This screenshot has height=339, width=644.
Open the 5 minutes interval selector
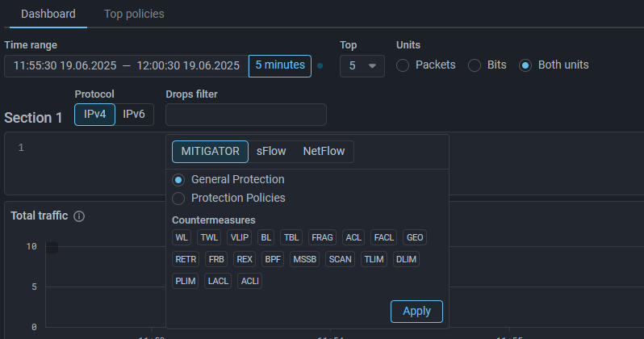280,65
